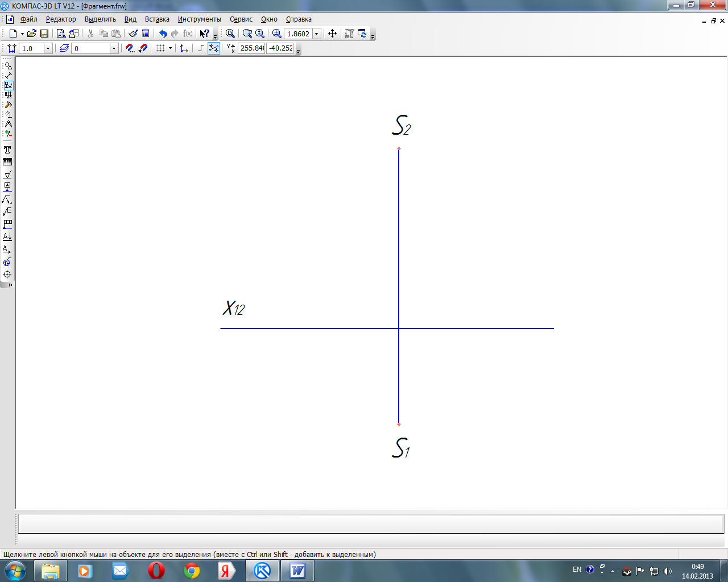Open the Вставка menu
Image resolution: width=728 pixels, height=582 pixels.
[157, 19]
